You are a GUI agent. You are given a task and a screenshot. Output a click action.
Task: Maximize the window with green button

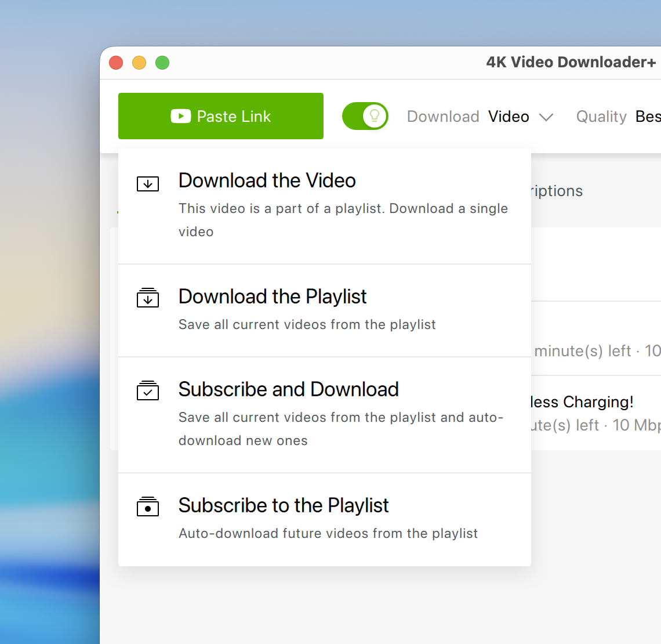coord(162,63)
